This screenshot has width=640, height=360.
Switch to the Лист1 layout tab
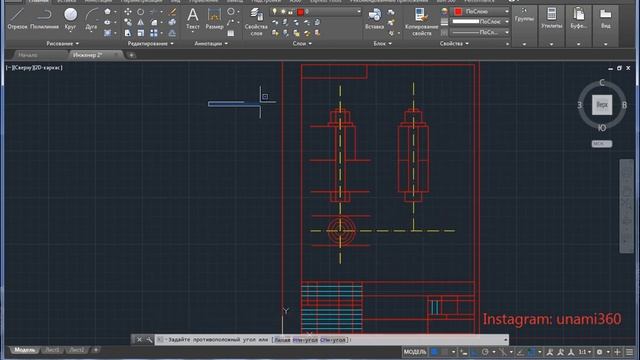52,350
